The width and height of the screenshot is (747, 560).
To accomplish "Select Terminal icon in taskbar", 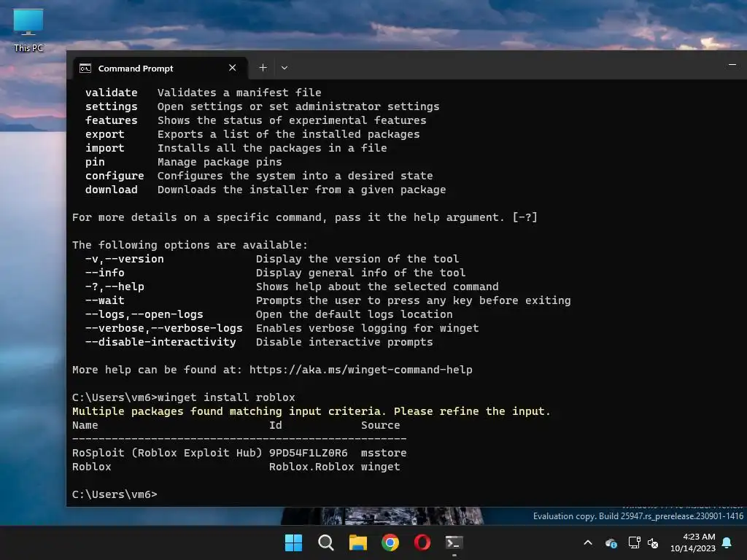I will pyautogui.click(x=454, y=542).
